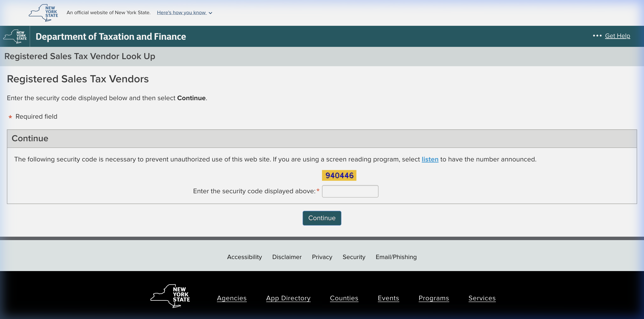Open the Get Help link
The image size is (644, 319).
[617, 36]
